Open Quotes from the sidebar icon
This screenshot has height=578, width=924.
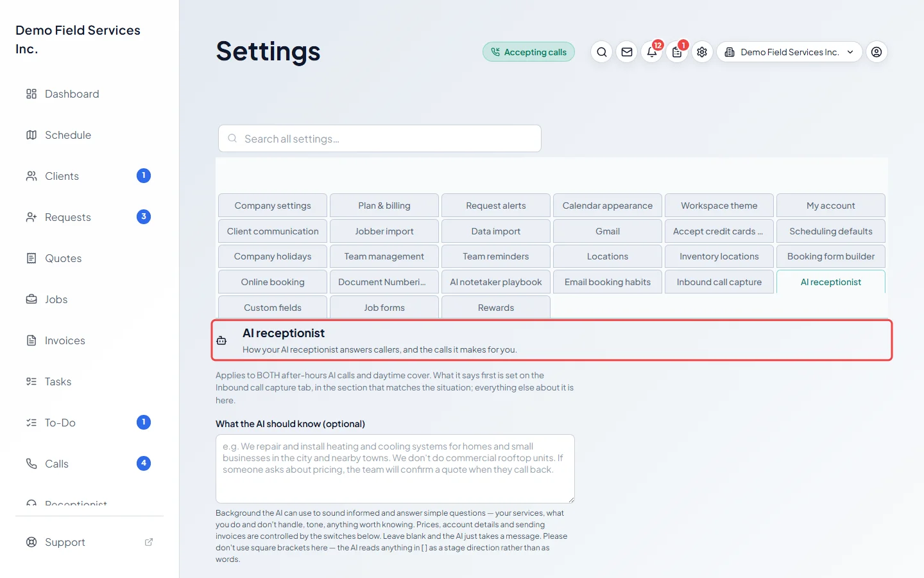click(x=31, y=258)
